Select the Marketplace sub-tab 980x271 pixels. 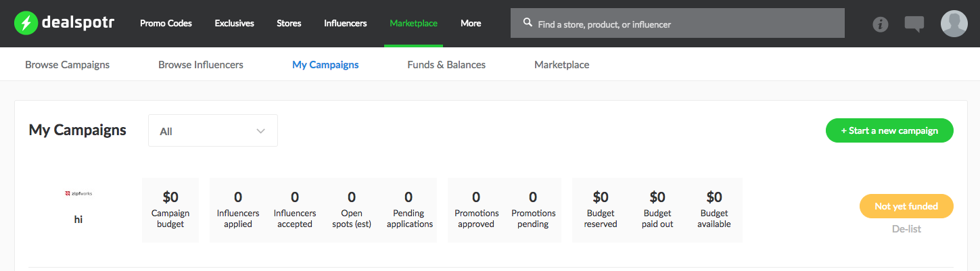click(x=561, y=65)
